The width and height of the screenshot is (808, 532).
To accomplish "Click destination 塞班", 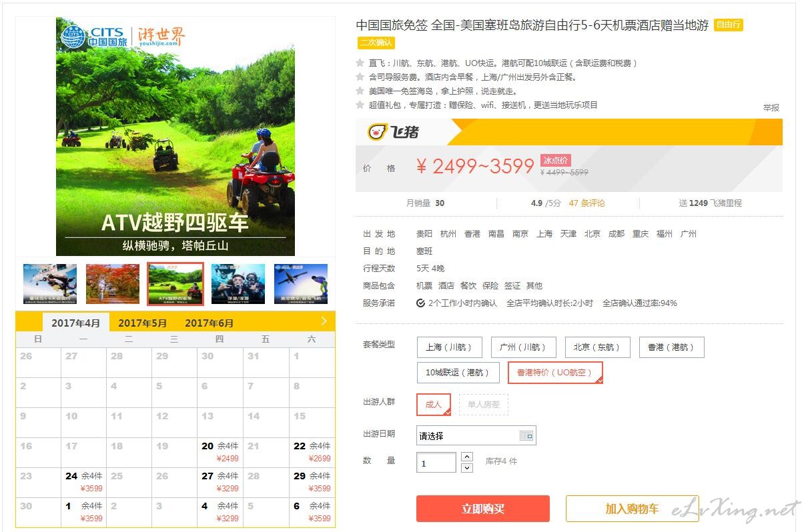I will (x=424, y=251).
